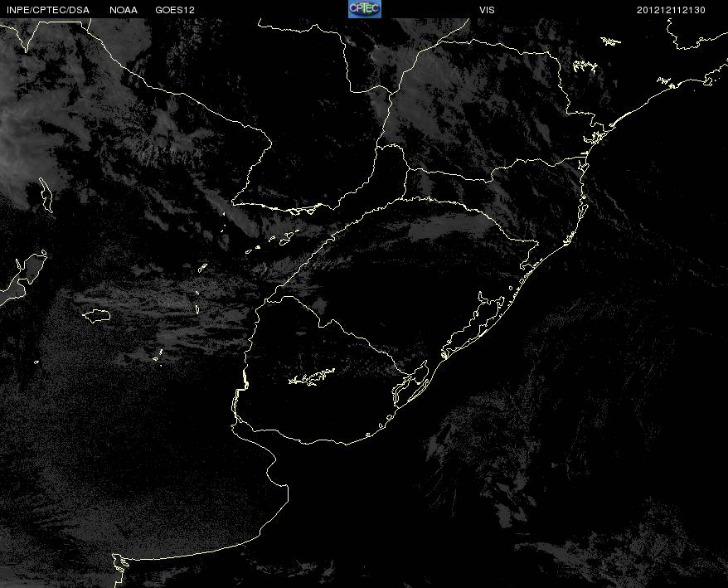728x588 pixels.
Task: Click the NOAA label
Action: pos(124,10)
